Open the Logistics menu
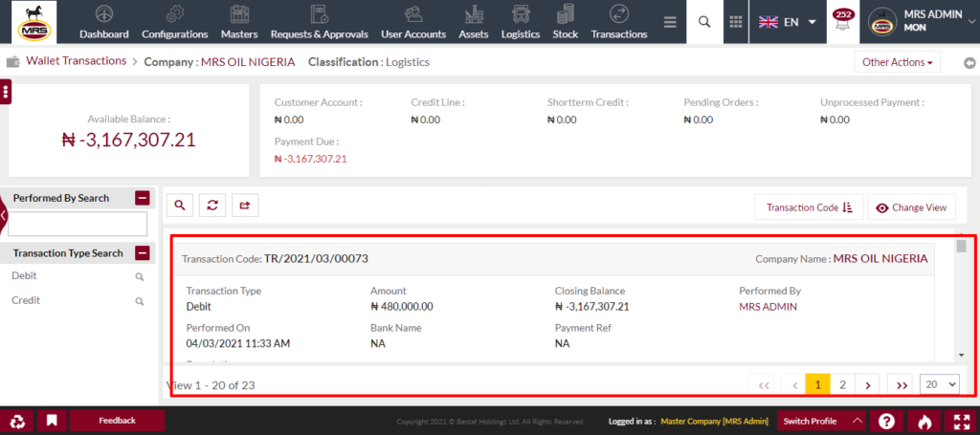This screenshot has width=980, height=435. pyautogui.click(x=520, y=23)
